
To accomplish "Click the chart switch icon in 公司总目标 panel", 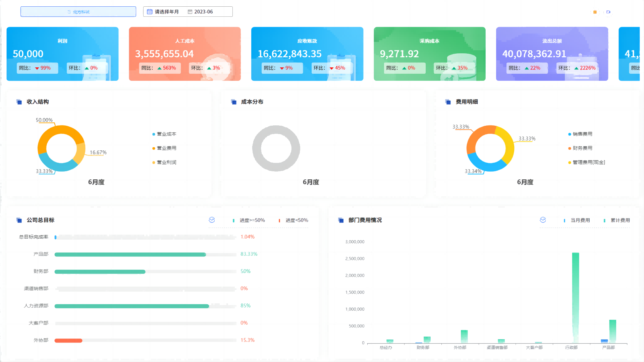I will 212,220.
